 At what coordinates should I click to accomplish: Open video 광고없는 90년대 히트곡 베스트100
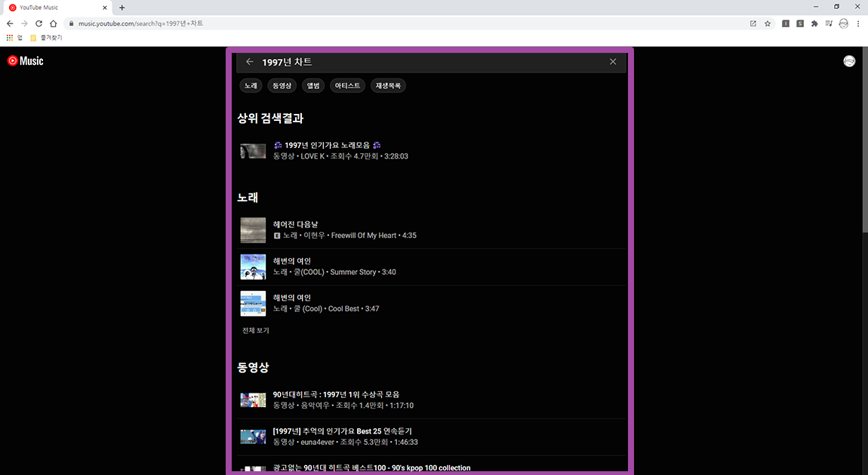(371, 467)
